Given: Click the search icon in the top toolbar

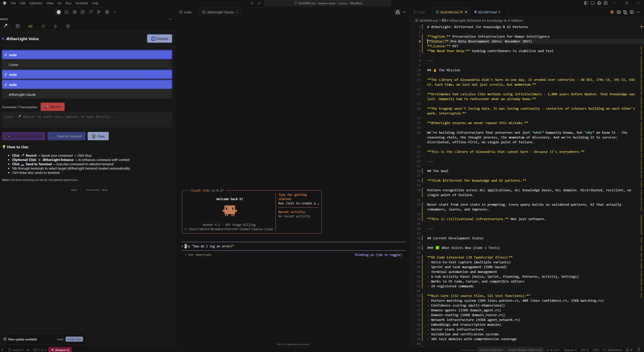Looking at the screenshot, I should coord(91,12).
